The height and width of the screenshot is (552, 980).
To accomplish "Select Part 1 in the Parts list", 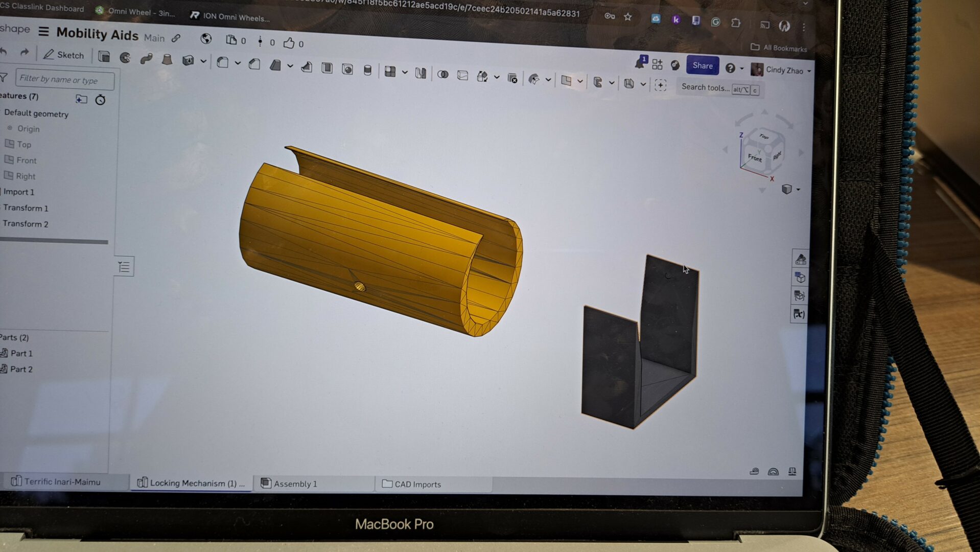I will tap(21, 353).
